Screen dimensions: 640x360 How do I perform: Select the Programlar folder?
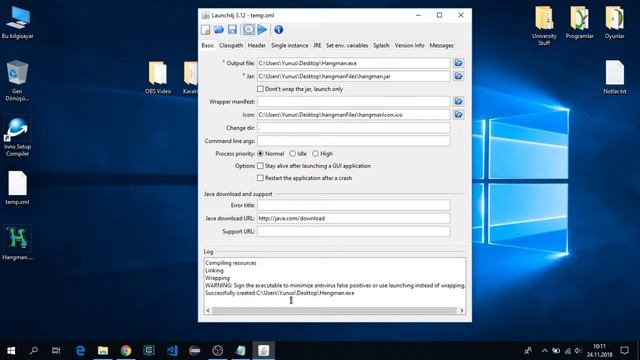(x=580, y=23)
